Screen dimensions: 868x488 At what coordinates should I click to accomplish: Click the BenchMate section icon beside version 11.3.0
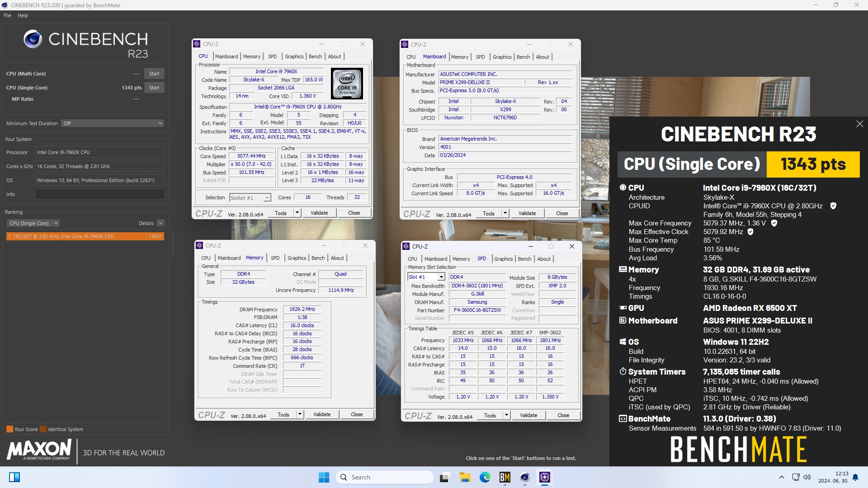coord(623,418)
